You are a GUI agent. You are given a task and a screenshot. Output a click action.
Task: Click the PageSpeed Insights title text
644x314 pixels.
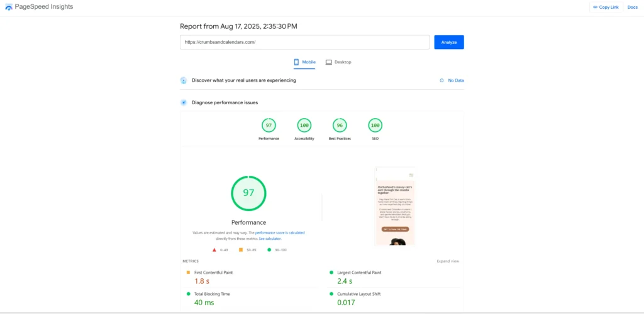coord(44,6)
